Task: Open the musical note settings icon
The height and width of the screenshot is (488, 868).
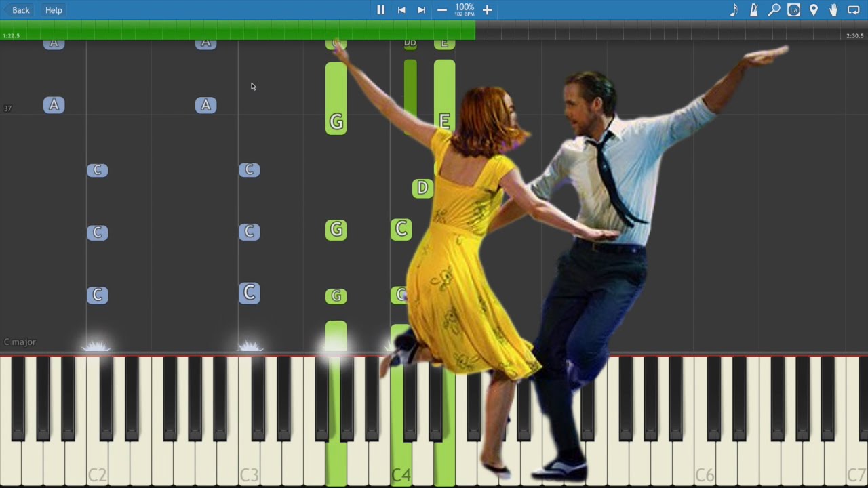Action: 734,10
